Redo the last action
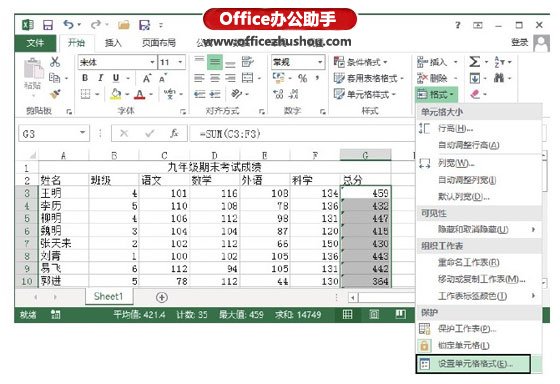560x384 pixels. [x=95, y=24]
